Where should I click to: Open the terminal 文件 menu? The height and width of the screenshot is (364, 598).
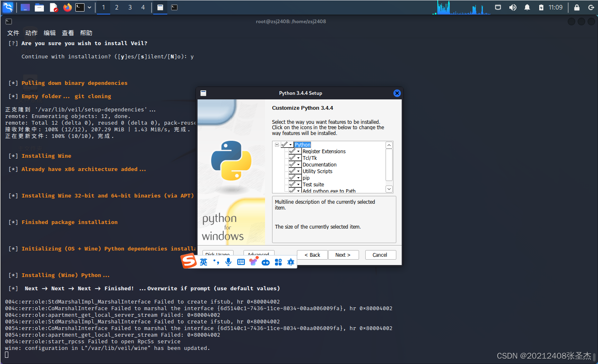pos(13,33)
